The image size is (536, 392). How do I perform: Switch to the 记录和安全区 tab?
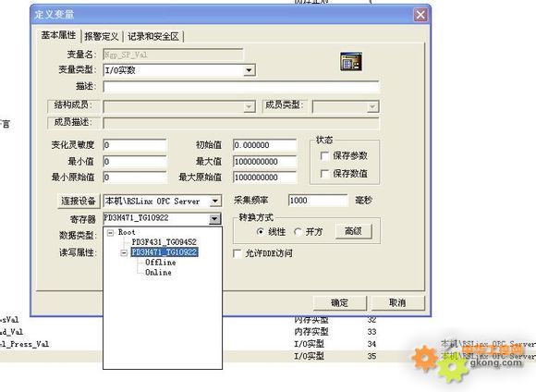[153, 36]
